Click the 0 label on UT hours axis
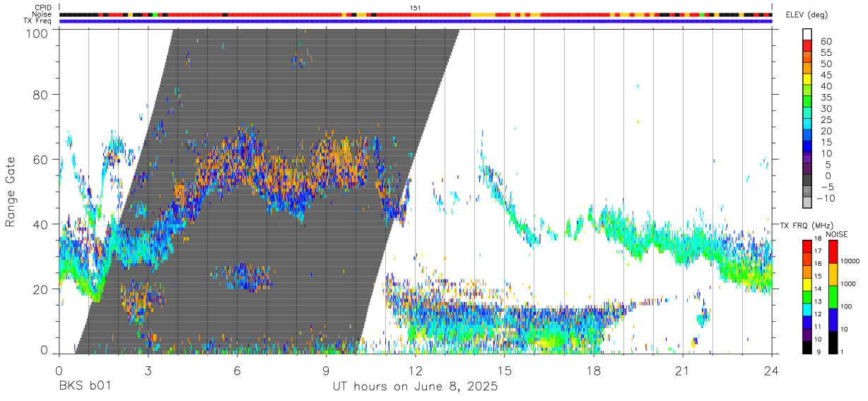This screenshot has height=401, width=868. [x=59, y=371]
